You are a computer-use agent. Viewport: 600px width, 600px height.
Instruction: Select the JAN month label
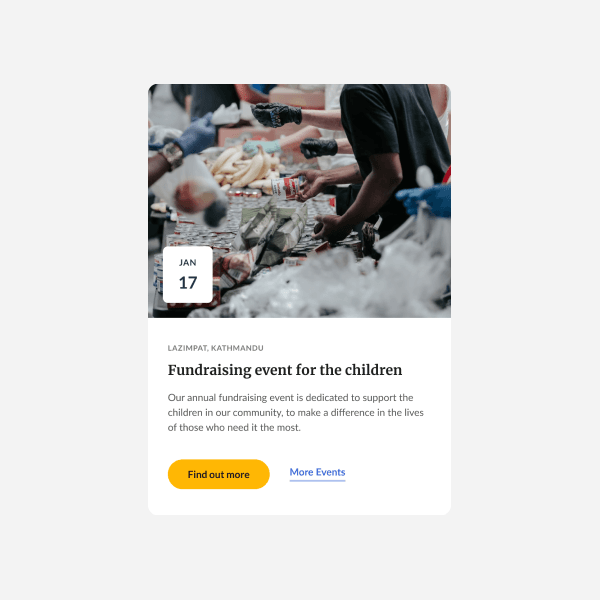[x=188, y=262]
